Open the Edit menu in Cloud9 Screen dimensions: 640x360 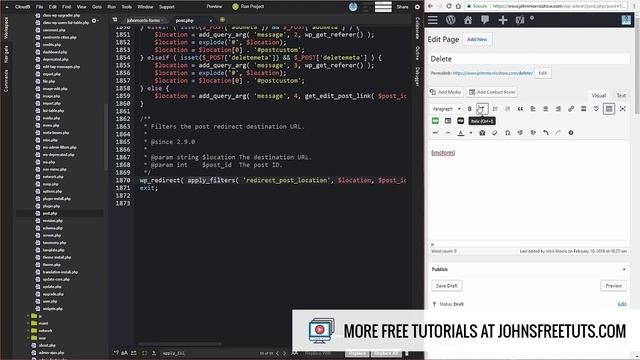[x=53, y=7]
